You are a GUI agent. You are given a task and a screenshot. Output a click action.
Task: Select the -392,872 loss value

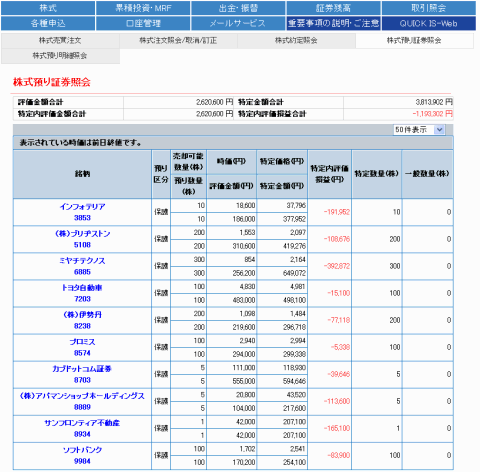click(337, 266)
